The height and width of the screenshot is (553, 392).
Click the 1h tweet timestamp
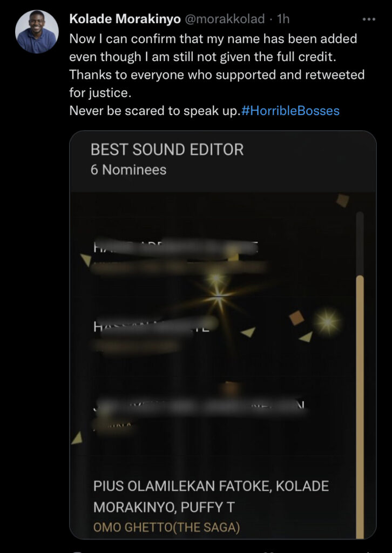[x=283, y=19]
